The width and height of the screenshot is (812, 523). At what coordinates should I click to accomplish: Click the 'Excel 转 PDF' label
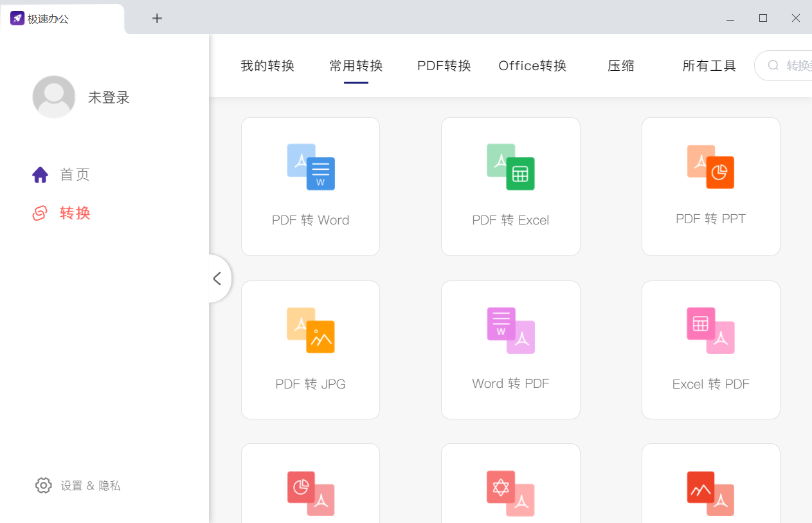tap(710, 384)
